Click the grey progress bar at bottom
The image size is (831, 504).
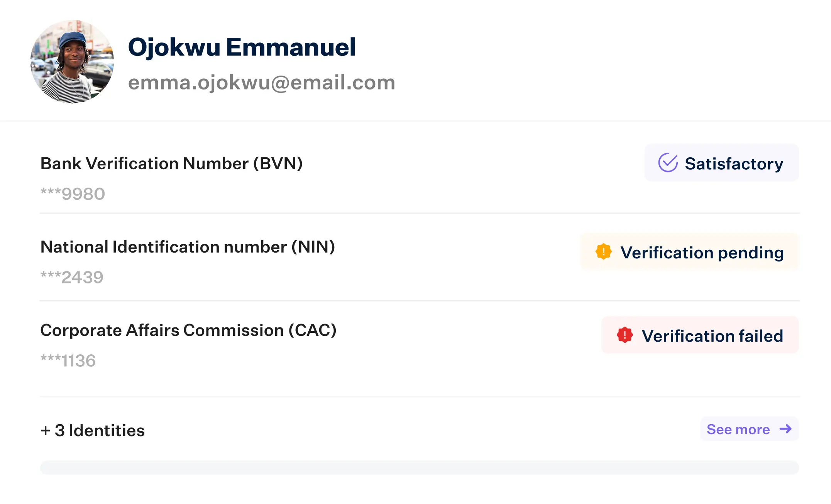tap(419, 467)
